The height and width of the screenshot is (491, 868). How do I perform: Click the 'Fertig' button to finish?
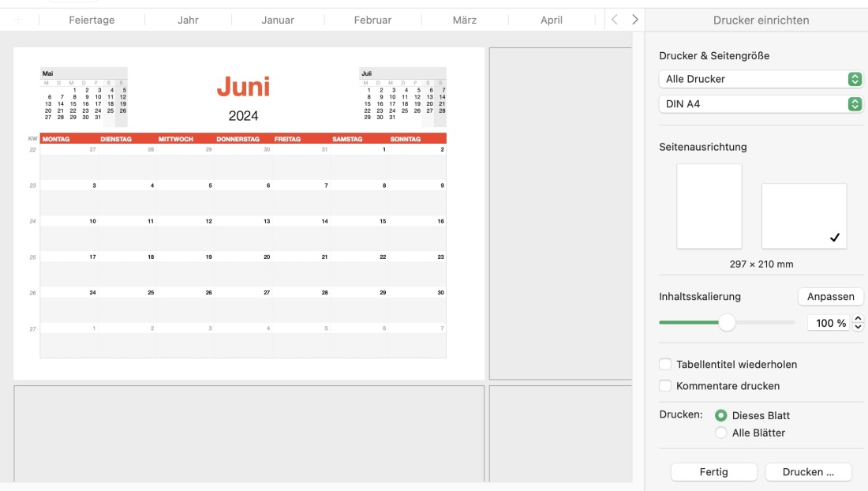coord(713,472)
